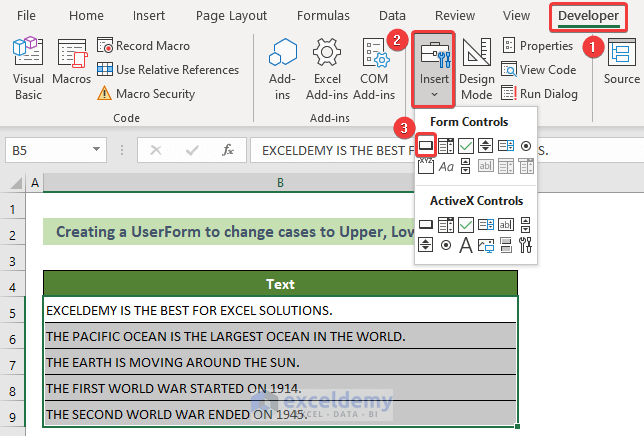Insert an ActiveX Check Box
Viewport: 644px width, 436px height.
click(466, 225)
